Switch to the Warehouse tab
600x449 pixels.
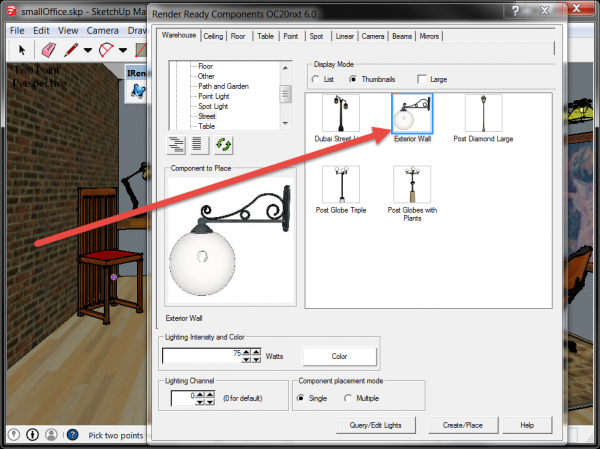pyautogui.click(x=179, y=35)
